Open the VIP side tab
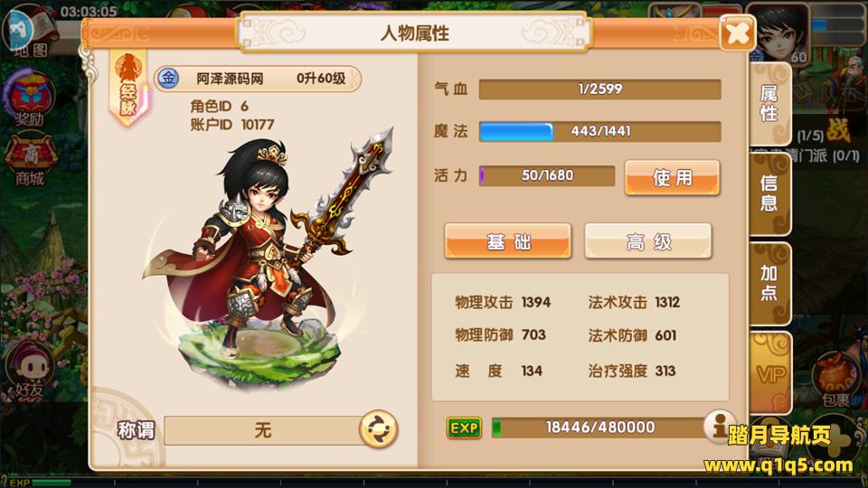Screen dimensions: 868x488 (x=770, y=374)
